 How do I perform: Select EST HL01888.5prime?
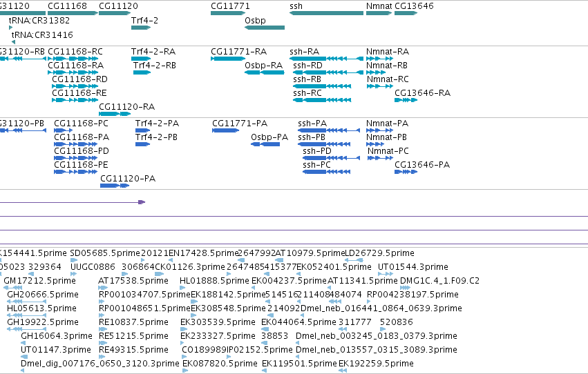(x=214, y=281)
